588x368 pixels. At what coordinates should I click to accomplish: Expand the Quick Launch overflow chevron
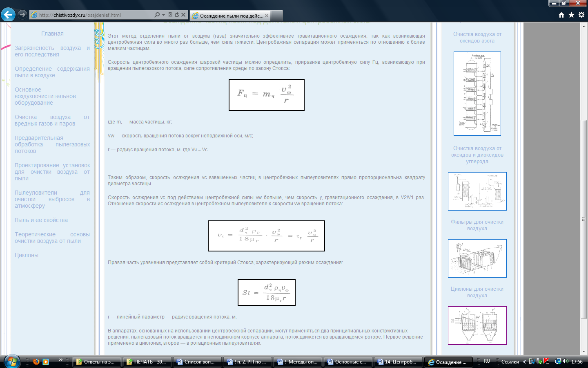61,360
